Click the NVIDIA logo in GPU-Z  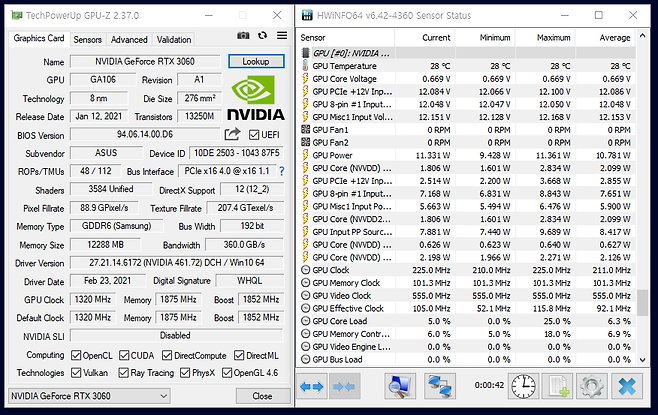click(256, 98)
